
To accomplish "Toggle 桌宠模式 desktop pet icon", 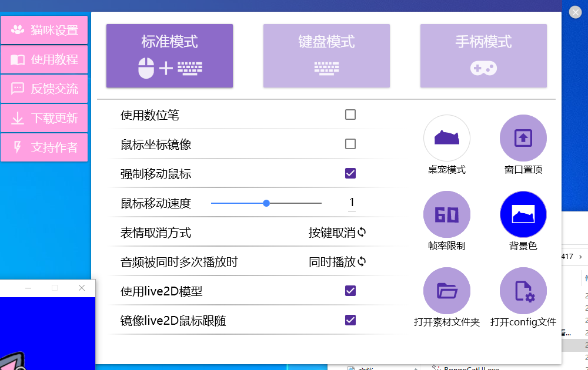I will click(447, 138).
